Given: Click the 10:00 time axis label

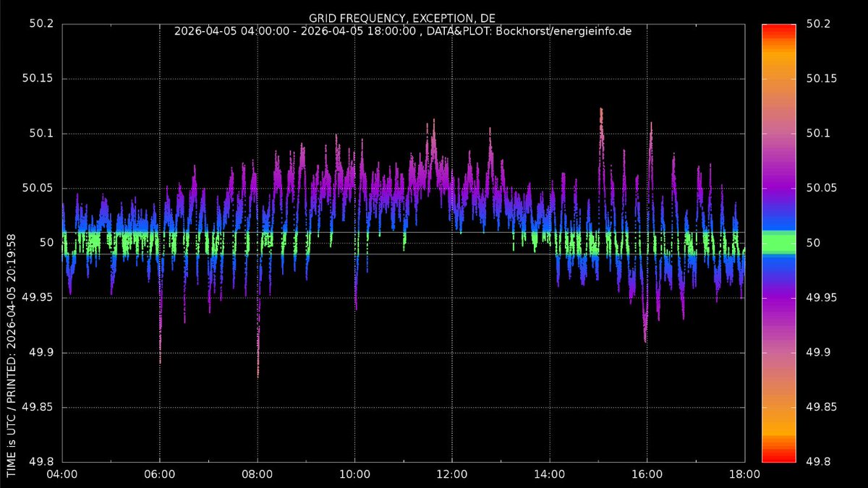Looking at the screenshot, I should click(354, 475).
